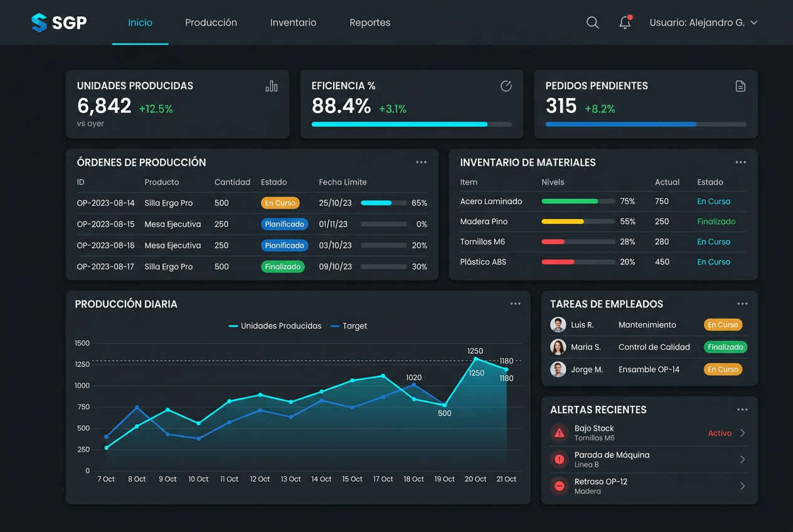Screen dimensions: 793x532
Task: Expand the Bajo Stock alert chevron
Action: (x=743, y=433)
